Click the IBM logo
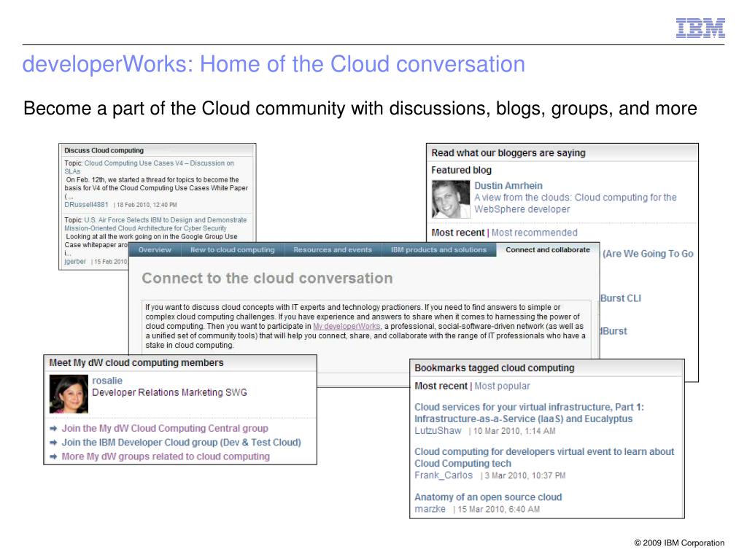This screenshot has width=747, height=560. 700,28
